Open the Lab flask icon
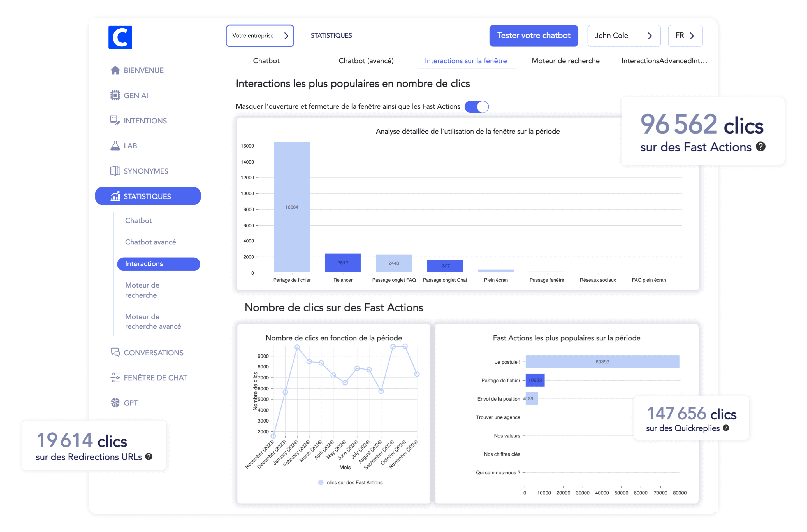Screen dimensions: 807x532 (115, 146)
